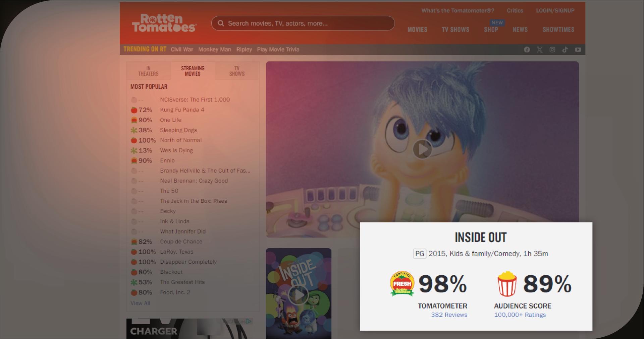Click the 382 Reviews link
644x339 pixels.
[x=449, y=315]
